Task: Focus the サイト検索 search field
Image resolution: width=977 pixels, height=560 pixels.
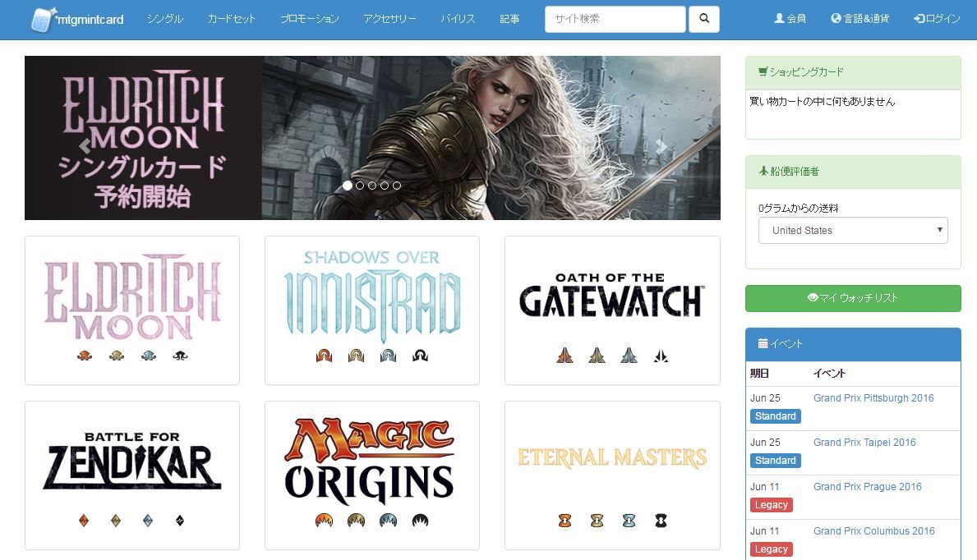Action: [615, 19]
